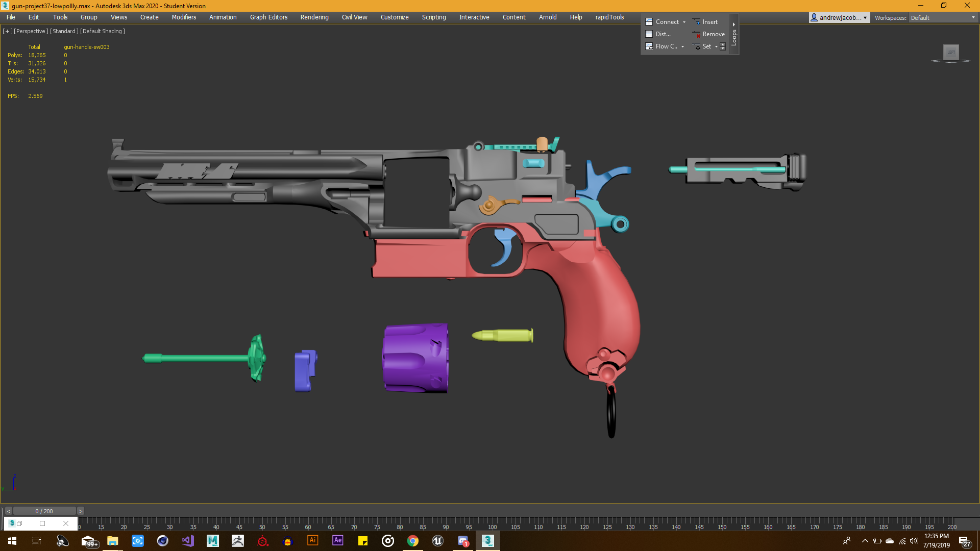Open File Explorer from the taskbar
The image size is (980, 551).
[112, 541]
